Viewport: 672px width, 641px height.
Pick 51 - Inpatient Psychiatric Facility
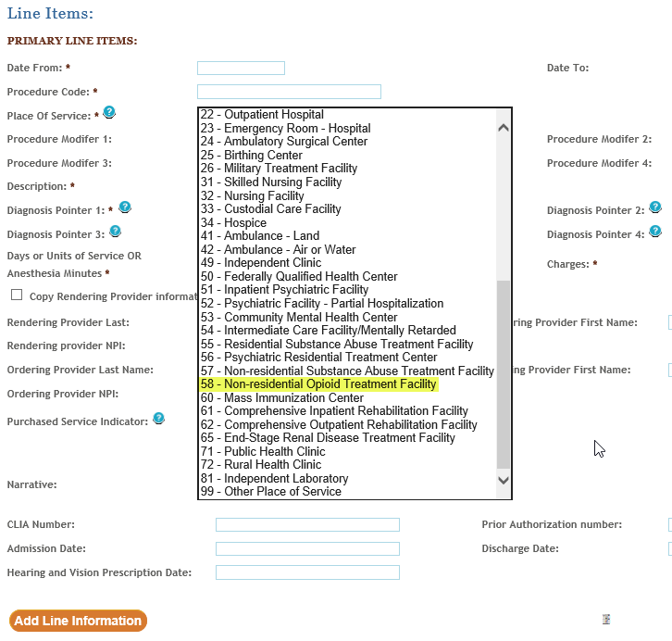tap(348, 290)
